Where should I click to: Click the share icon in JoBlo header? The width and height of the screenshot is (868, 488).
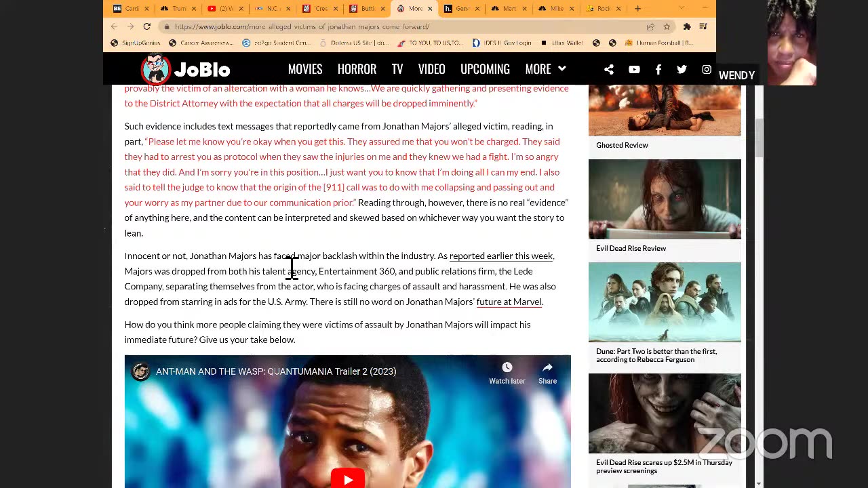(609, 69)
